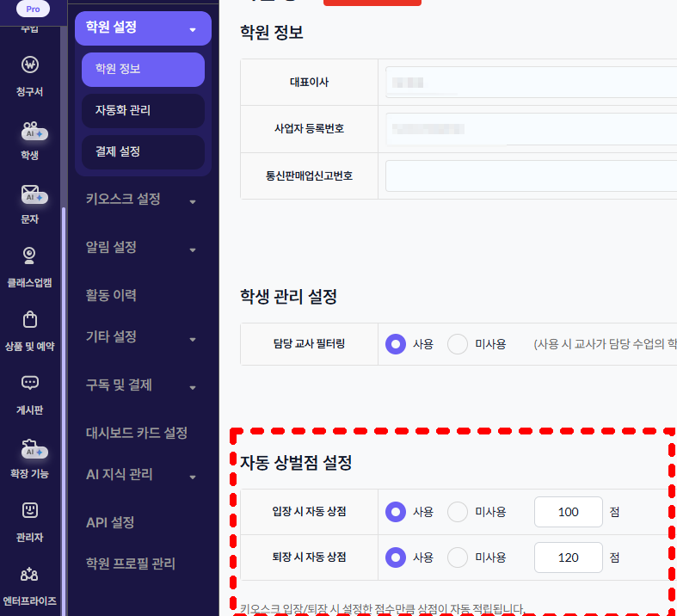Open the 문자 messaging icon

[x=34, y=194]
